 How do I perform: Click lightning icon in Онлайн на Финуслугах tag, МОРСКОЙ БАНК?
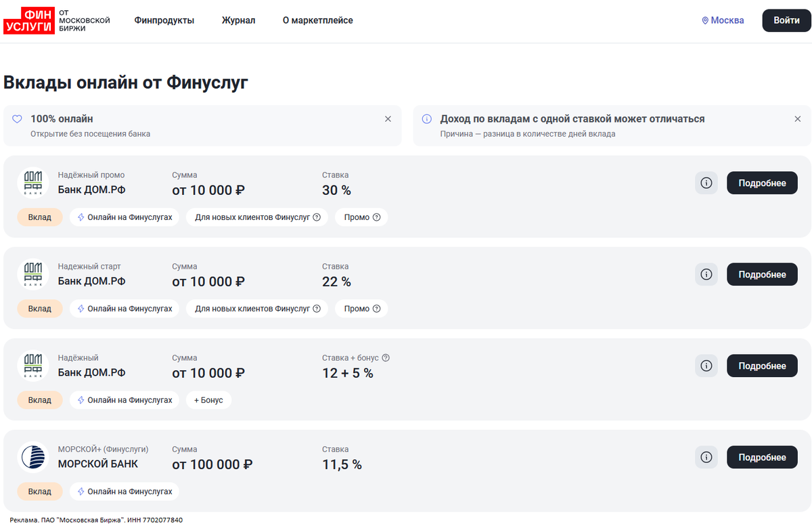coord(81,491)
